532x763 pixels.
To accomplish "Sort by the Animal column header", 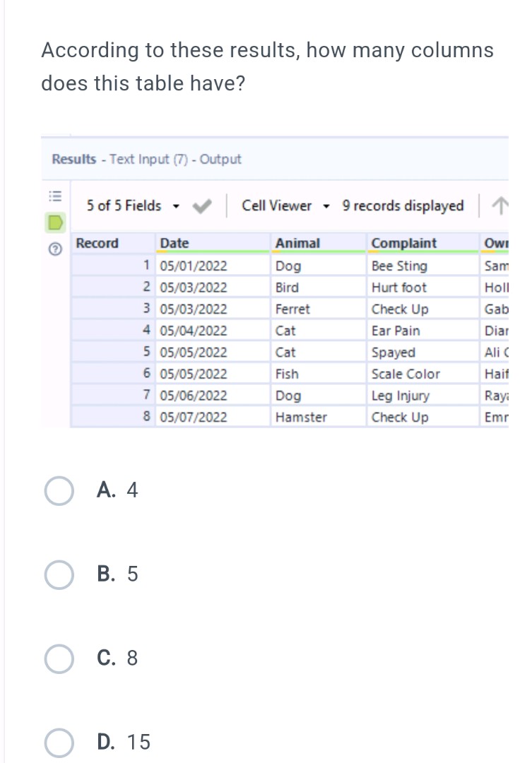I will [297, 243].
